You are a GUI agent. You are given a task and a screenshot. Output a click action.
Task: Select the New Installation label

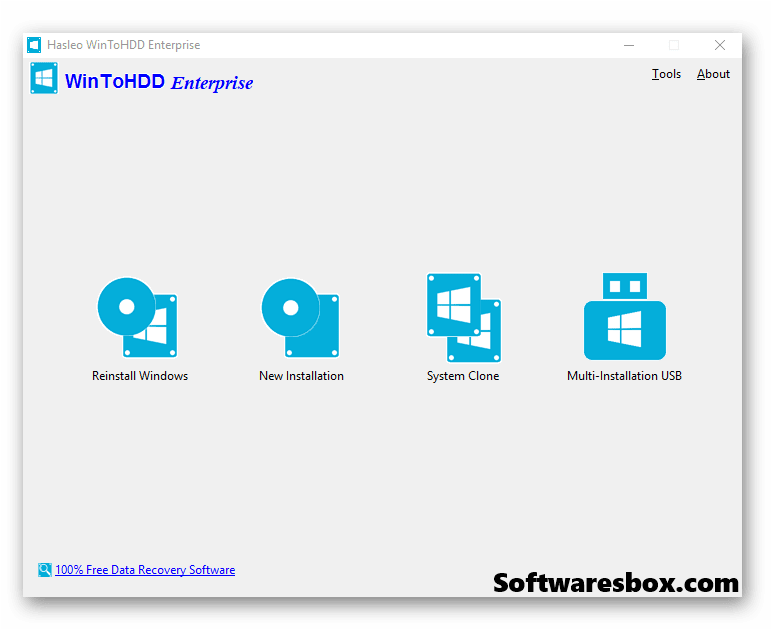[301, 376]
